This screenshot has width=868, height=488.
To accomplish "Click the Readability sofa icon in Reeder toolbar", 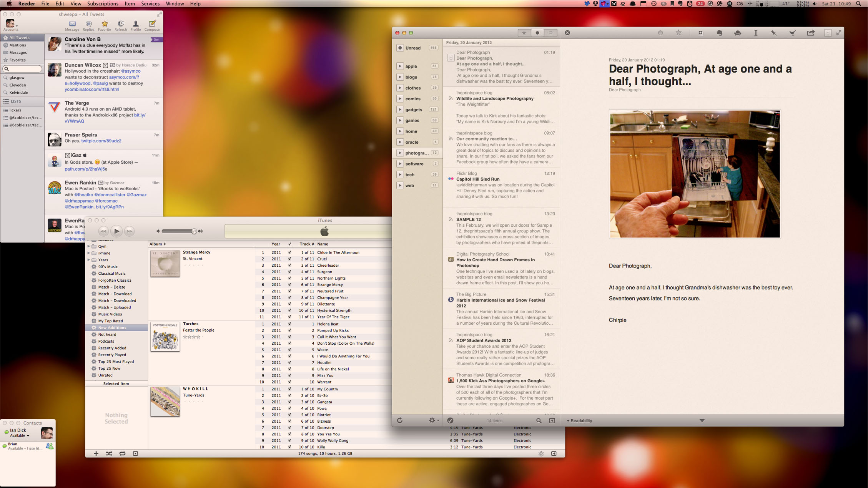I will click(x=737, y=33).
